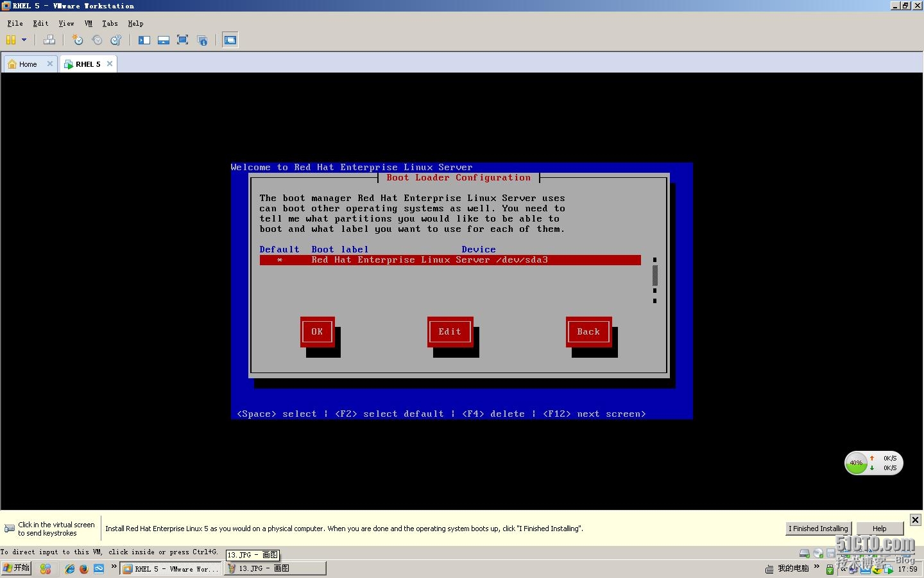Pause the VM with the suspend button
924x578 pixels.
click(x=11, y=40)
